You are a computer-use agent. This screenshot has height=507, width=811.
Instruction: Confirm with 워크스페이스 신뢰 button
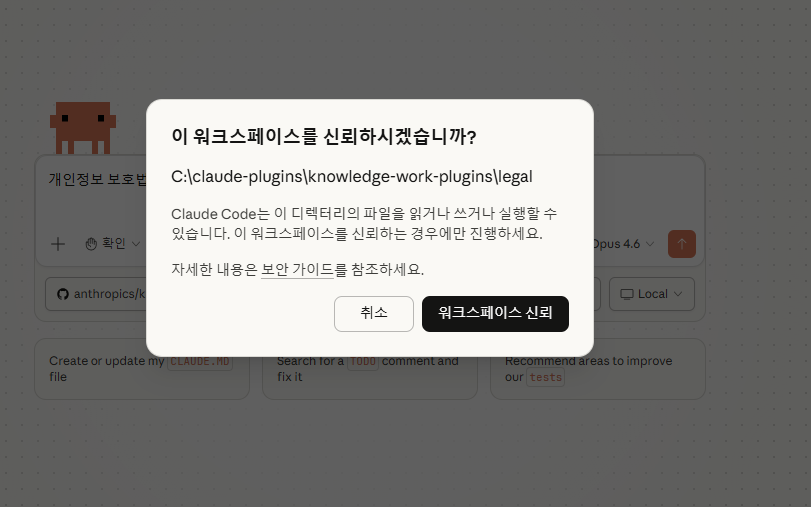pos(495,314)
